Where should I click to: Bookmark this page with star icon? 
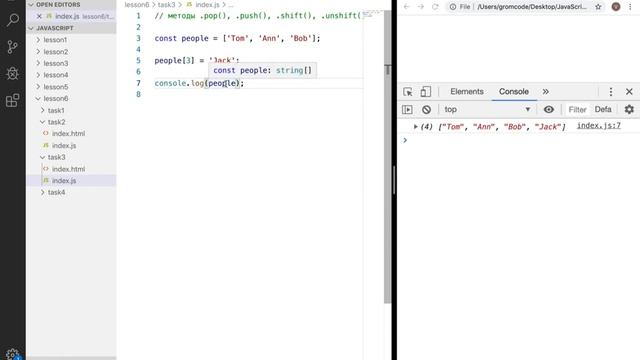click(598, 7)
